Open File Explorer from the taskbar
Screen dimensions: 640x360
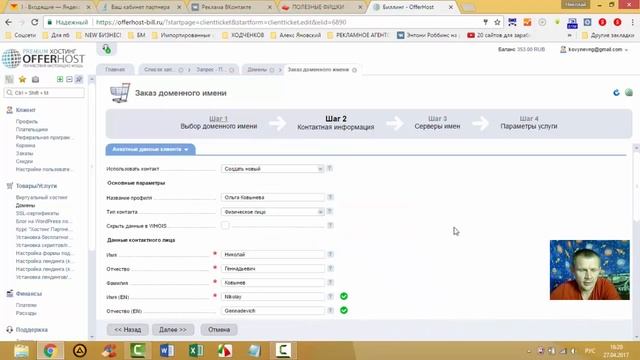[21, 350]
